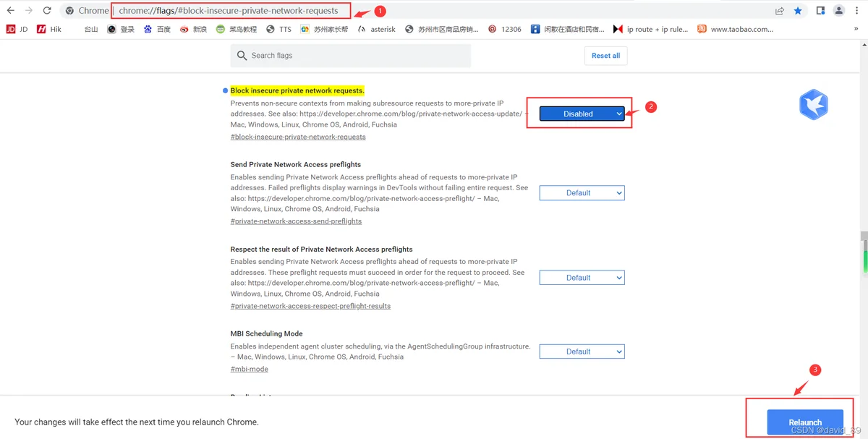
Task: Click the blue bookmark star icon
Action: pos(798,11)
